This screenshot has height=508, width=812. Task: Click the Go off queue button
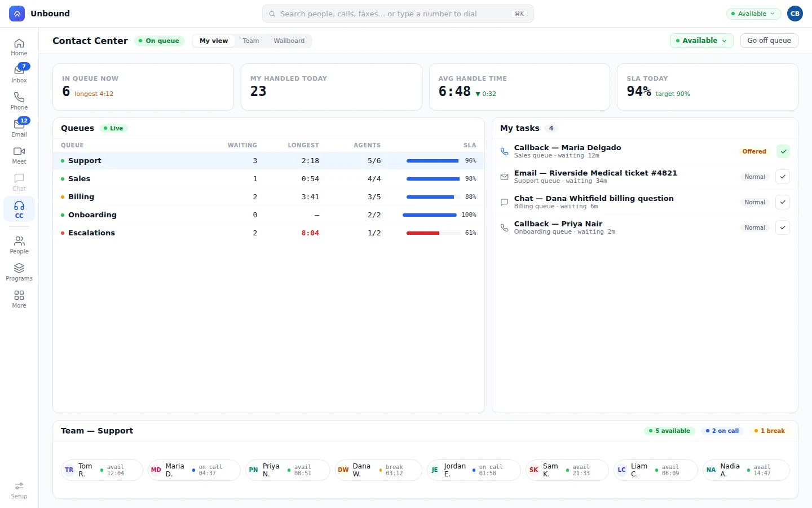pos(769,41)
